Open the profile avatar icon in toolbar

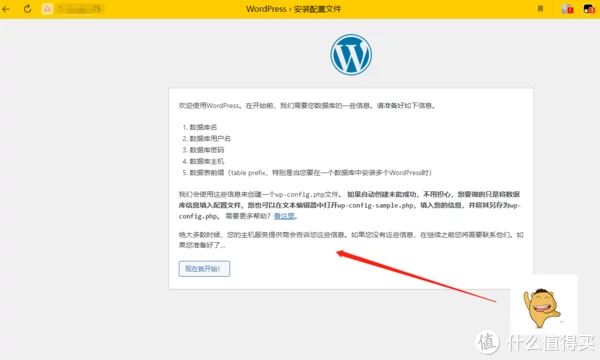coord(589,9)
